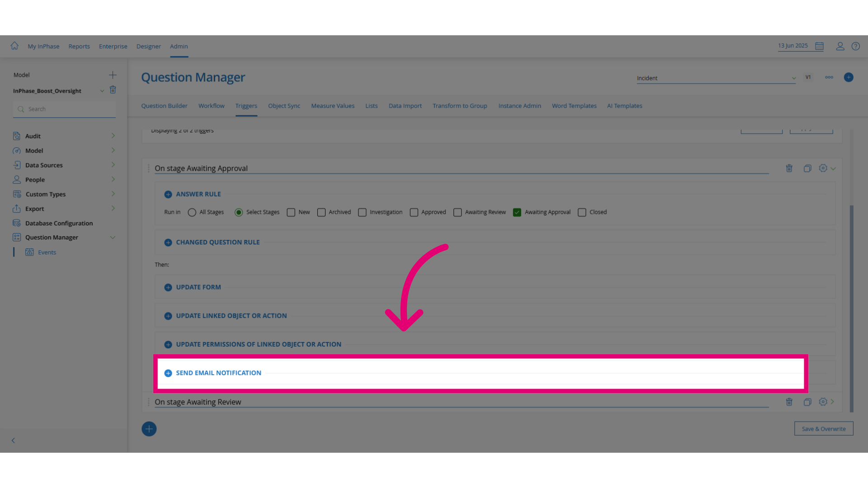Viewport: 868px width, 488px height.
Task: Expand the Custom Types sidebar section
Action: pos(113,193)
